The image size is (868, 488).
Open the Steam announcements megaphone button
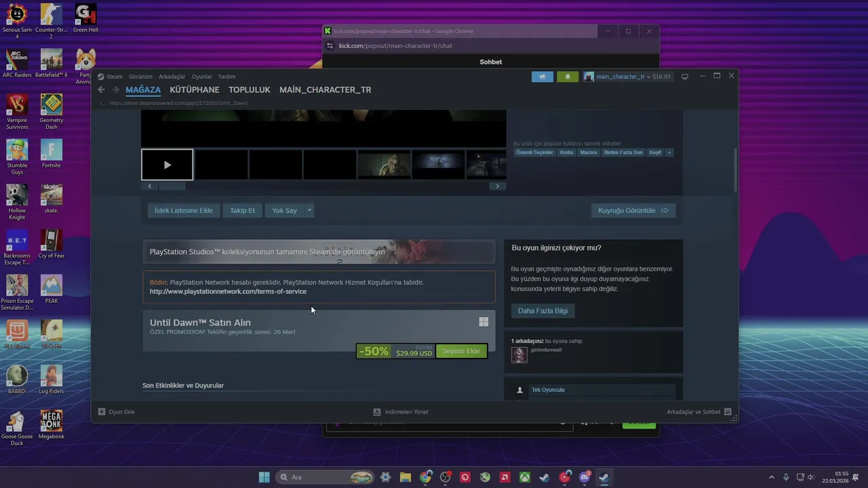point(542,77)
